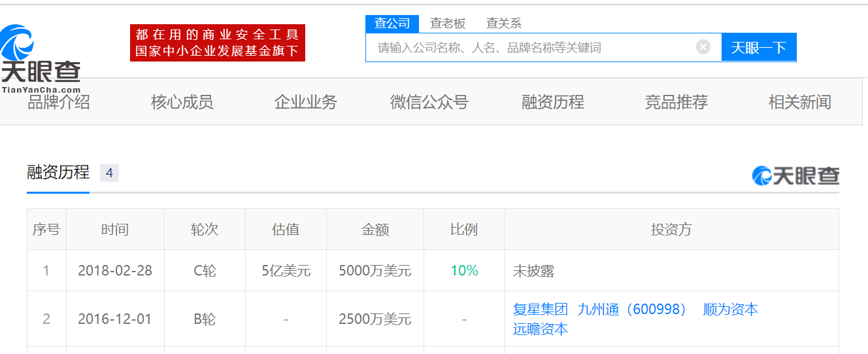868x354 pixels.
Task: Click the red business security tool banner
Action: [x=218, y=43]
